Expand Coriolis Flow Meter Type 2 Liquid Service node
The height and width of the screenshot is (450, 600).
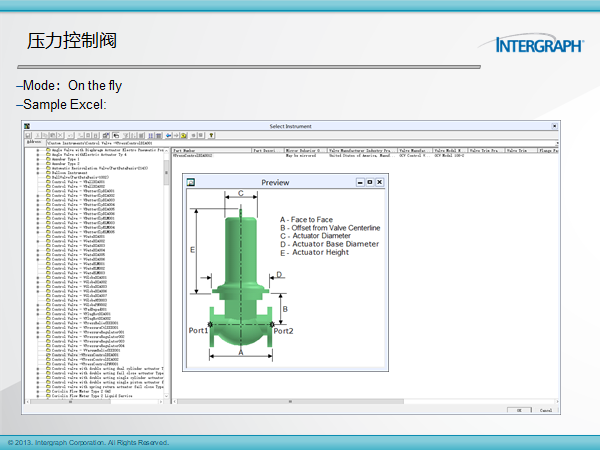[x=38, y=396]
